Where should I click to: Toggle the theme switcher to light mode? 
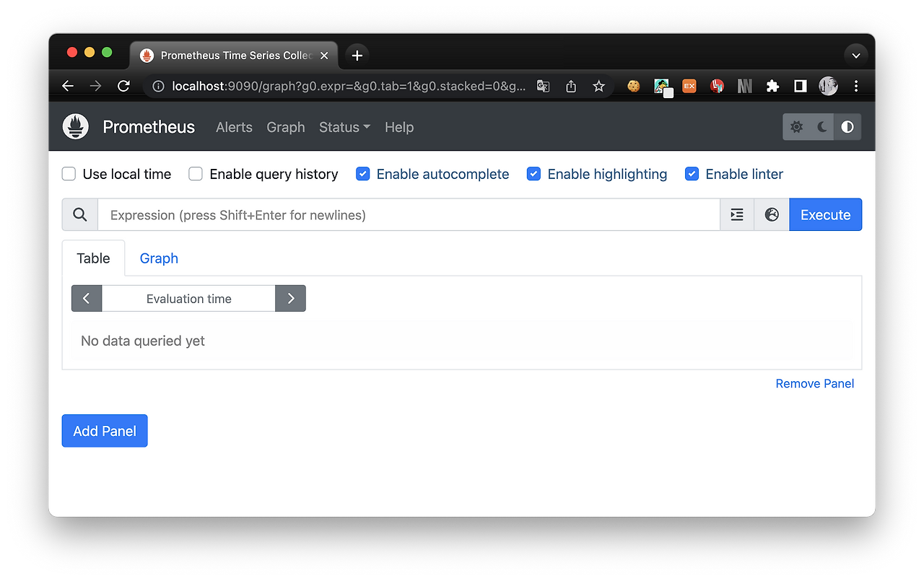(x=796, y=126)
